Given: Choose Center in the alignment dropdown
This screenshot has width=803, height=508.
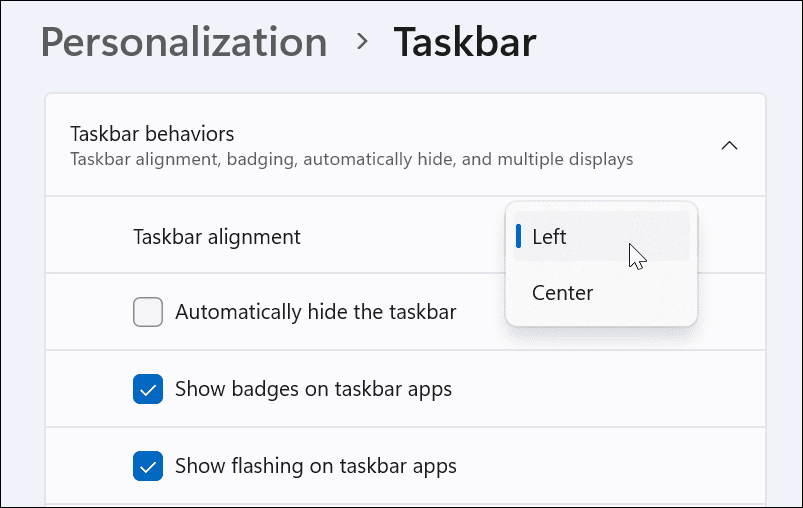Looking at the screenshot, I should tap(562, 293).
